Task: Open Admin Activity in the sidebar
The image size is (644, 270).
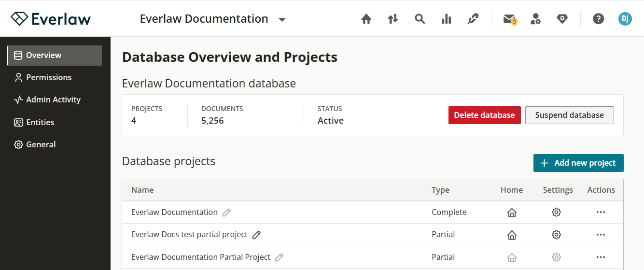Action: [x=55, y=99]
